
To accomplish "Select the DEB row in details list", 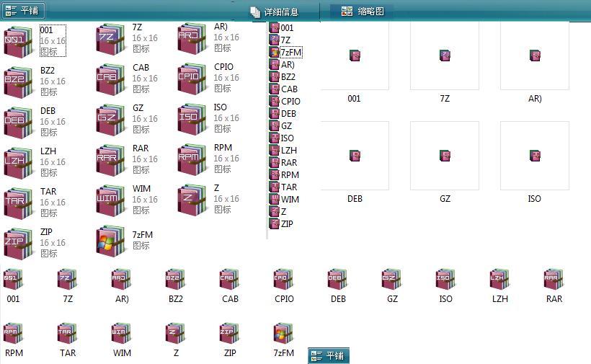I will (x=283, y=114).
